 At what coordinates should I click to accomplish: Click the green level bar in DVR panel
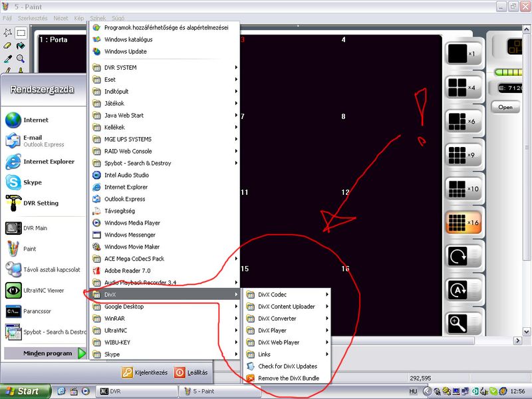[508, 72]
